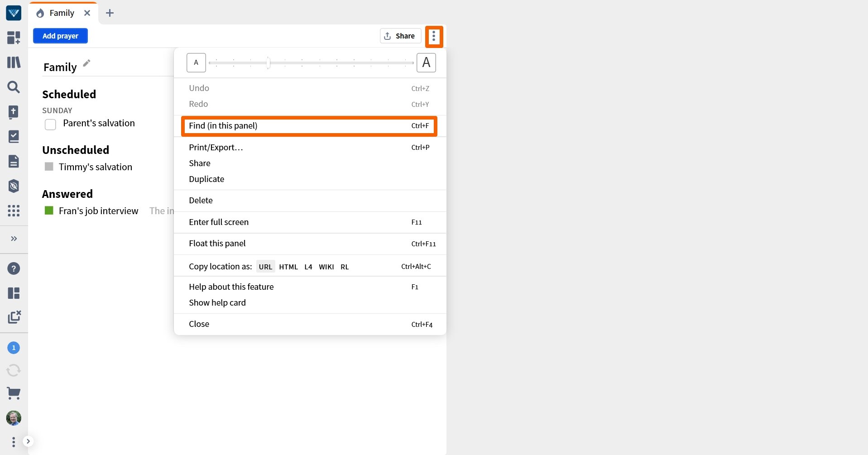Click the Share button in toolbar
Screen dimensions: 868x455
pos(400,36)
